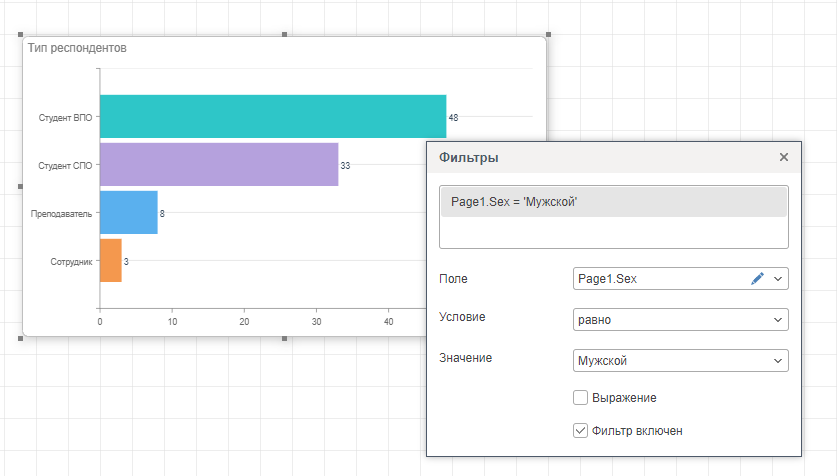The height and width of the screenshot is (476, 837).
Task: Click the chart title Тип респондентов
Action: point(77,48)
